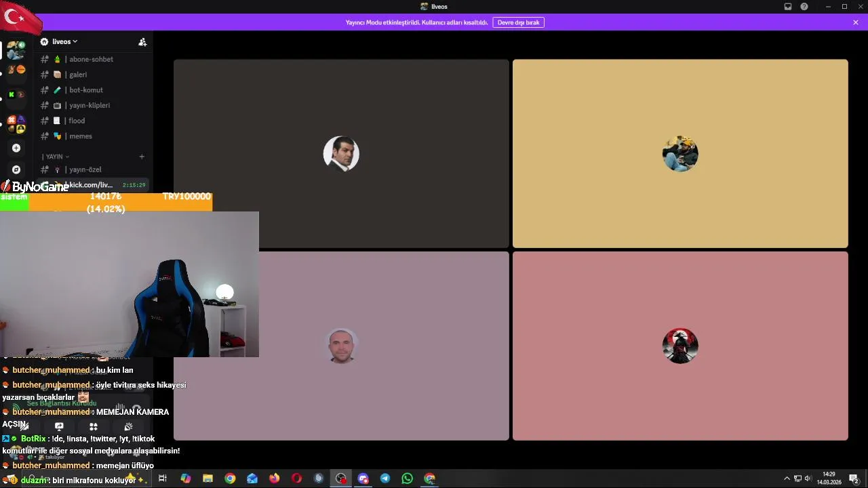Image resolution: width=868 pixels, height=488 pixels.
Task: Open Telegram from the taskbar
Action: pos(385,479)
